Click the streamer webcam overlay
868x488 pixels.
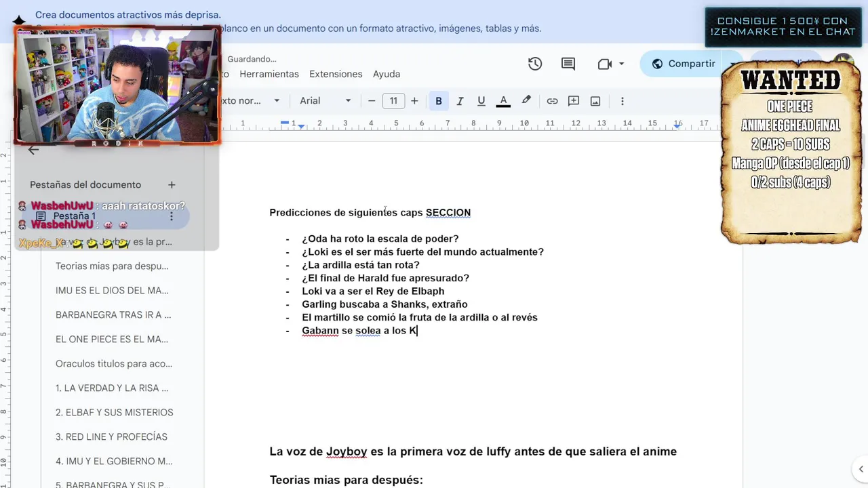pyautogui.click(x=117, y=86)
